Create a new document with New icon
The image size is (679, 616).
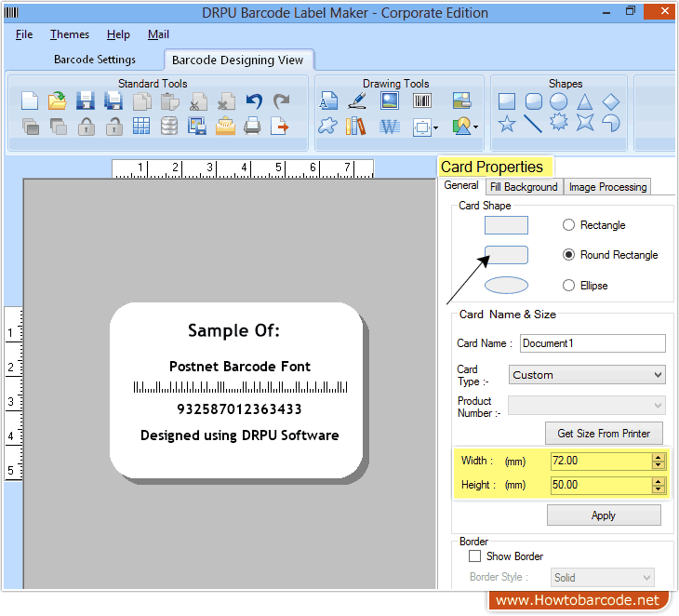click(30, 100)
